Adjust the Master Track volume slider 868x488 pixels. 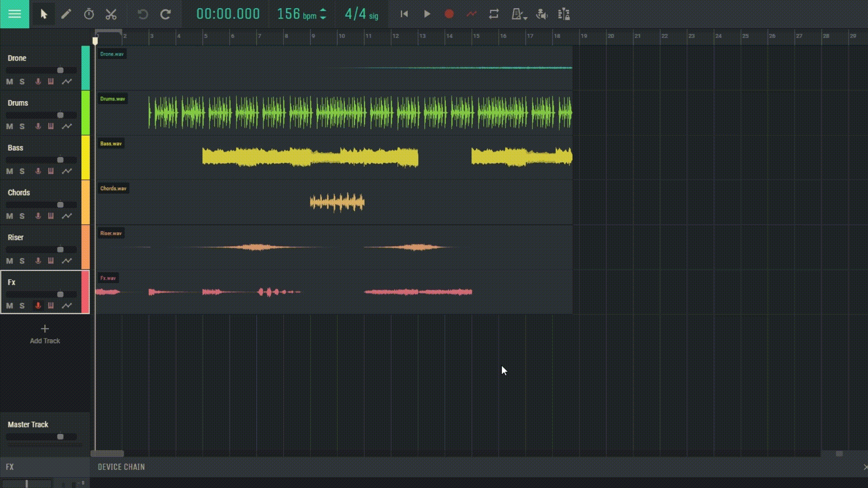(x=59, y=437)
